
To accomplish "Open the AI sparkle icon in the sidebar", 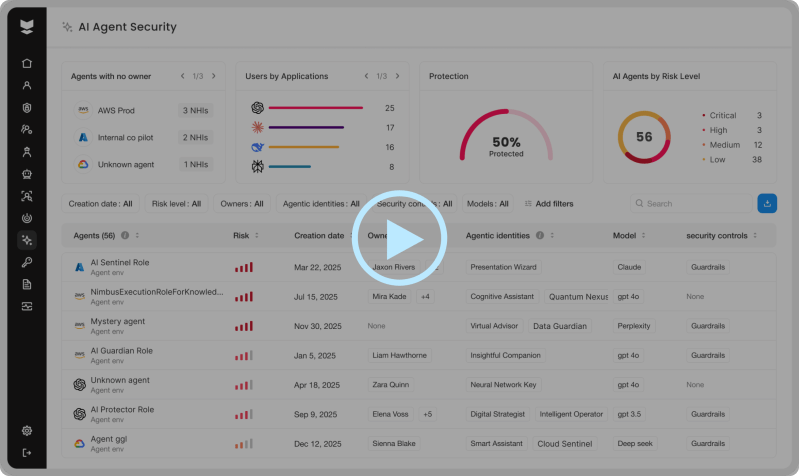I will click(x=27, y=240).
